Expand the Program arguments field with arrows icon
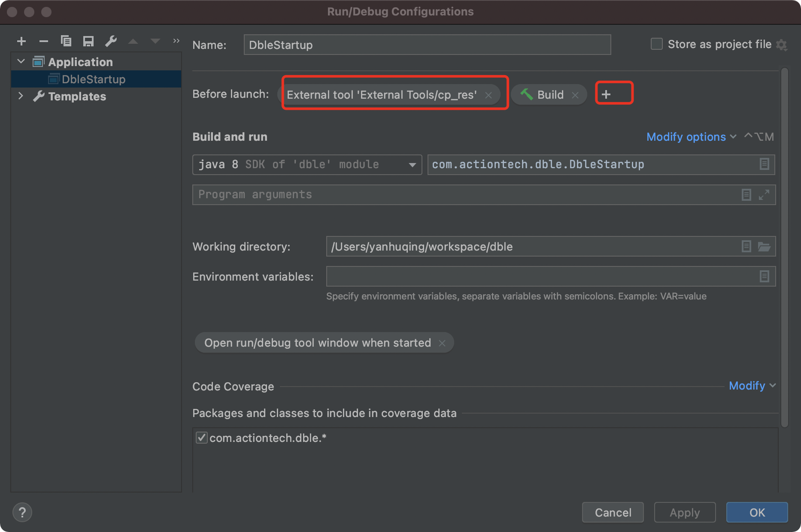Image resolution: width=801 pixels, height=532 pixels. coord(764,195)
